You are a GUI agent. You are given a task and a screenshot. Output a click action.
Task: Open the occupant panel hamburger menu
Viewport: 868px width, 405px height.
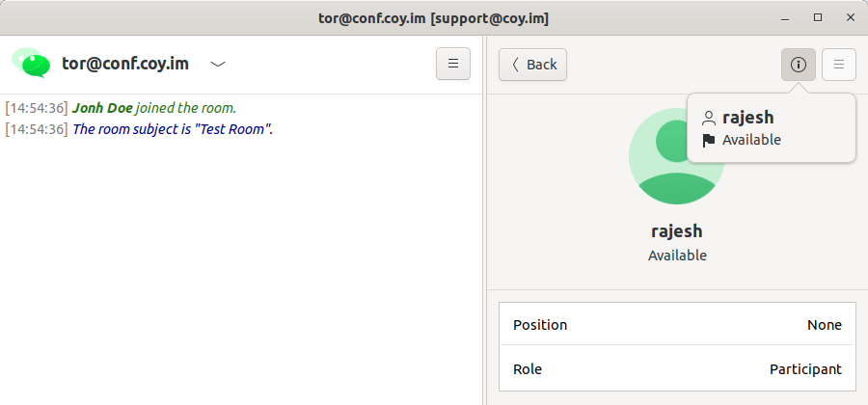click(x=838, y=65)
